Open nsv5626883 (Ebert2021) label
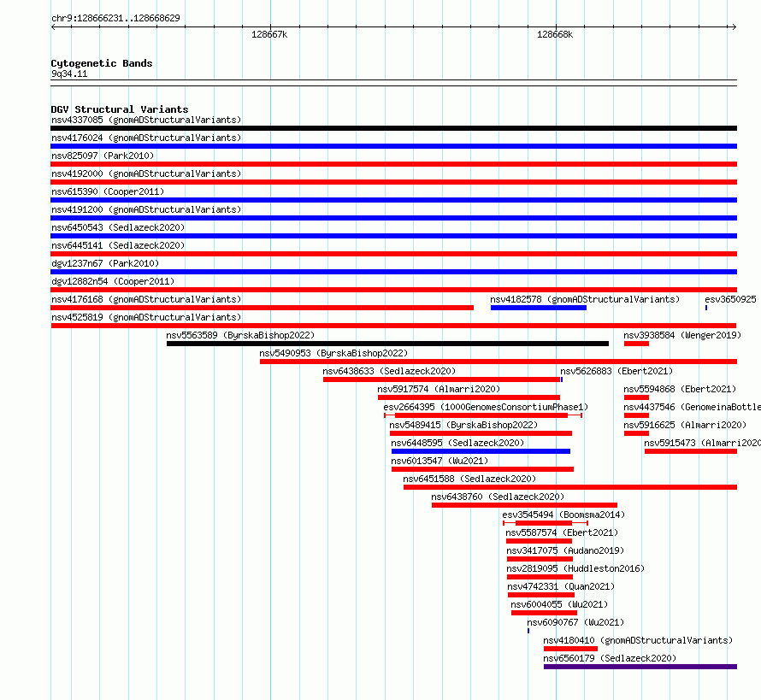This screenshot has height=700, width=761. [x=616, y=371]
